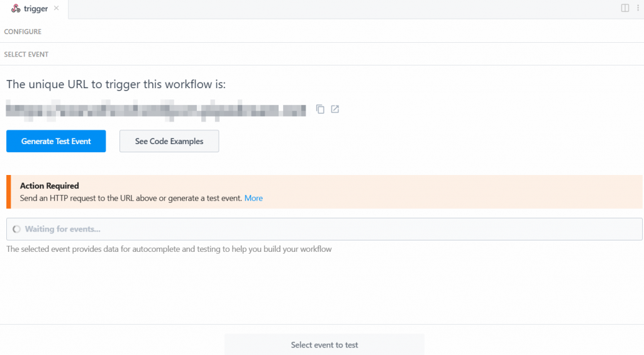The height and width of the screenshot is (355, 644).
Task: Open trigger URL in new window icon
Action: coord(335,110)
